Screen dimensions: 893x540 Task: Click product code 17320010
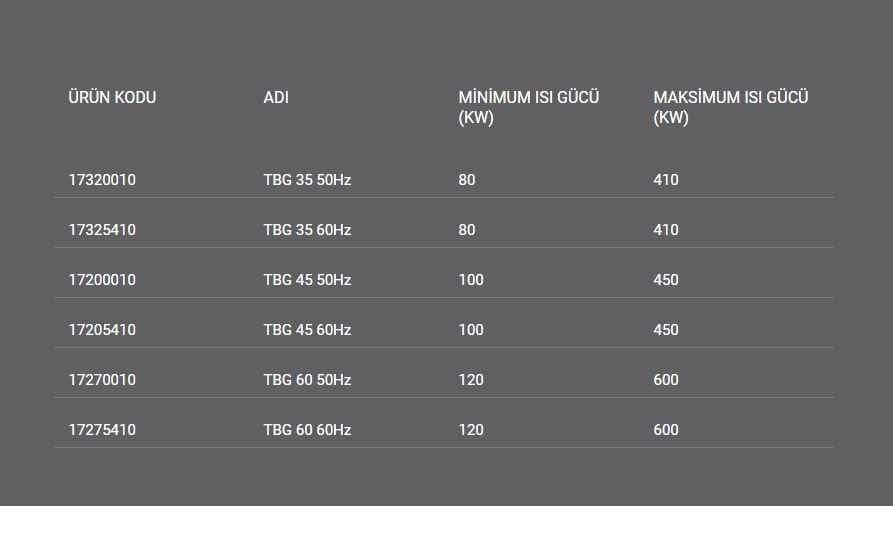102,179
